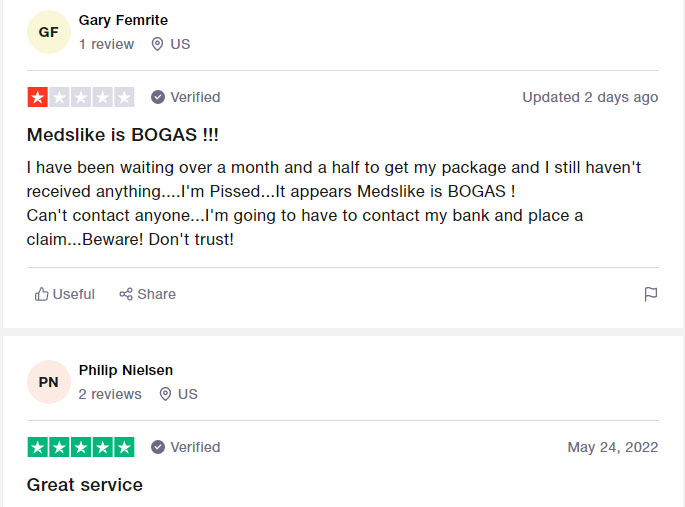Flag Gary Femrite's review
The width and height of the screenshot is (685, 507).
(650, 294)
